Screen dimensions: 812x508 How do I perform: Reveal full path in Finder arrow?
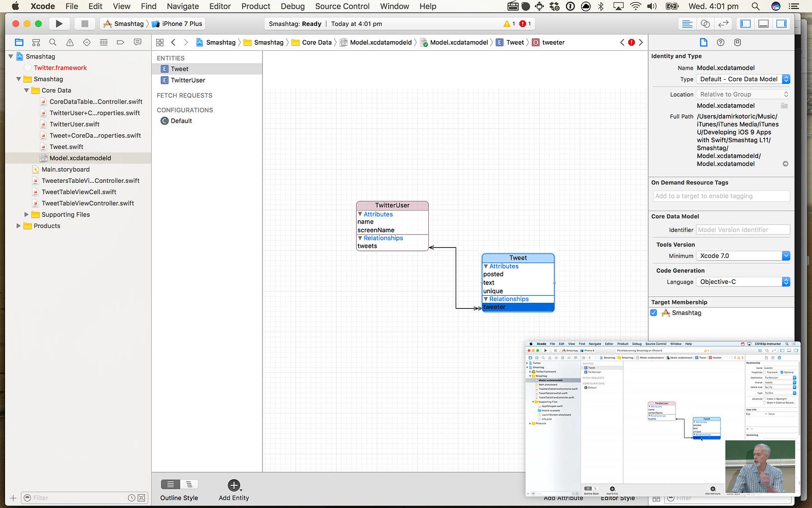785,164
